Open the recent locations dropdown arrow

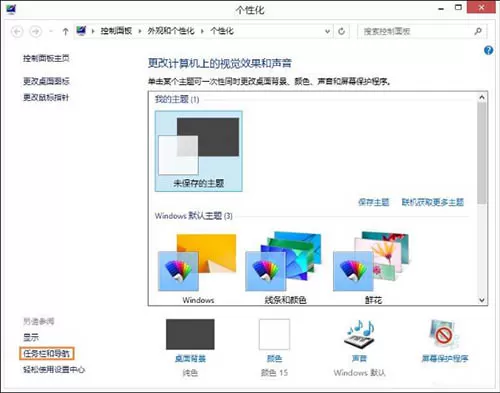[x=51, y=31]
